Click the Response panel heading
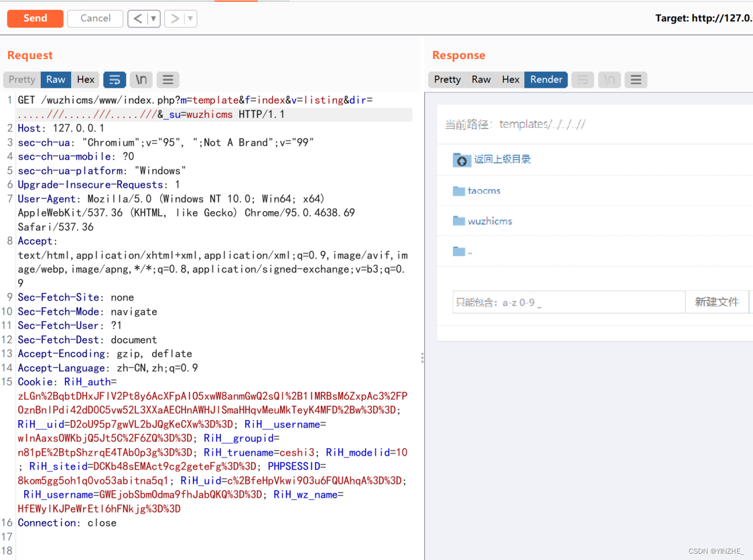Screen dimensions: 753x560 459,56
